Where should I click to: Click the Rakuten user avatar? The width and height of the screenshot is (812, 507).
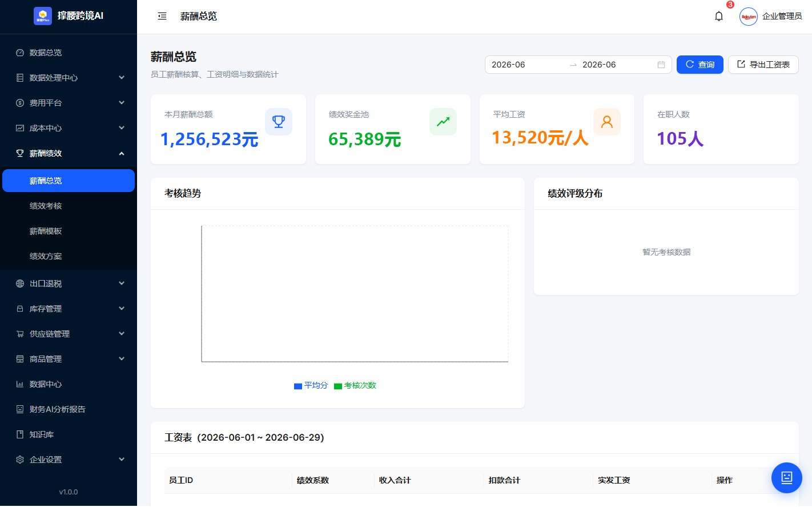click(x=749, y=17)
